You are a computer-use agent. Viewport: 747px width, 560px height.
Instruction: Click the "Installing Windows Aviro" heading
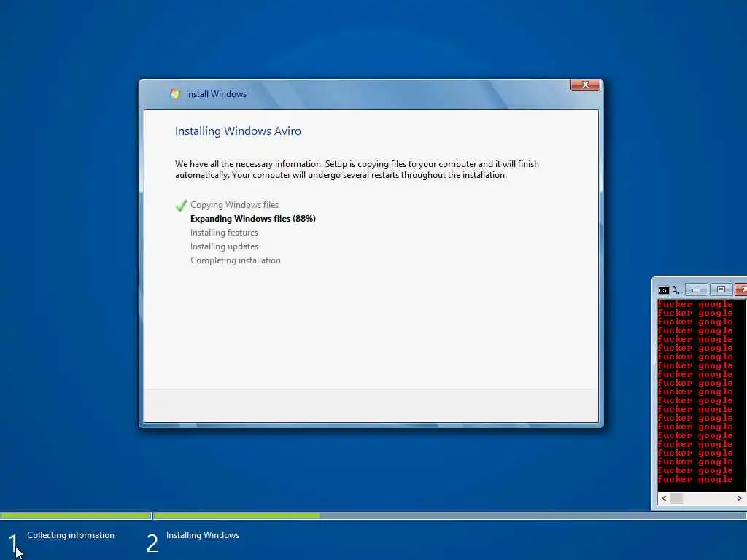(x=238, y=131)
